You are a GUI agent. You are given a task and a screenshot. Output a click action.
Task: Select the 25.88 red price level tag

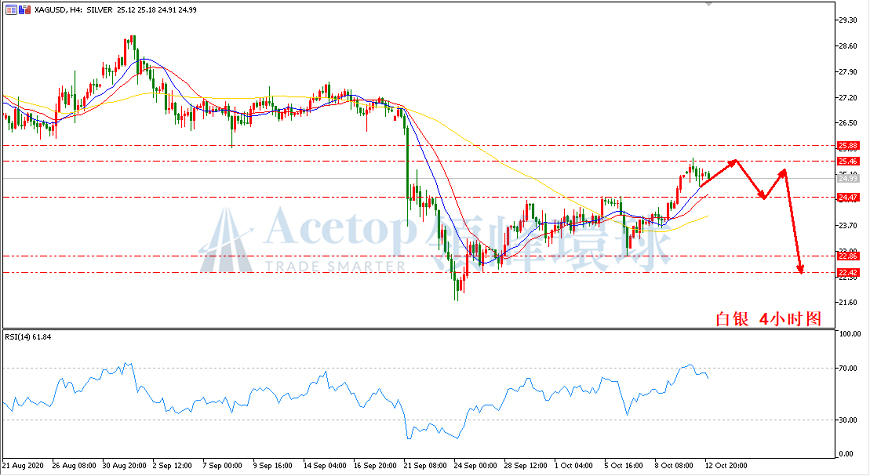(x=848, y=146)
